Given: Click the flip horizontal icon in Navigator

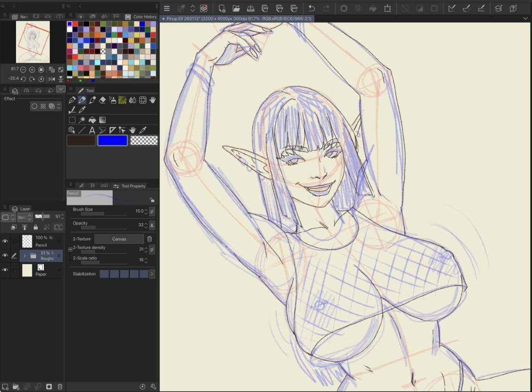Looking at the screenshot, I should point(51,79).
